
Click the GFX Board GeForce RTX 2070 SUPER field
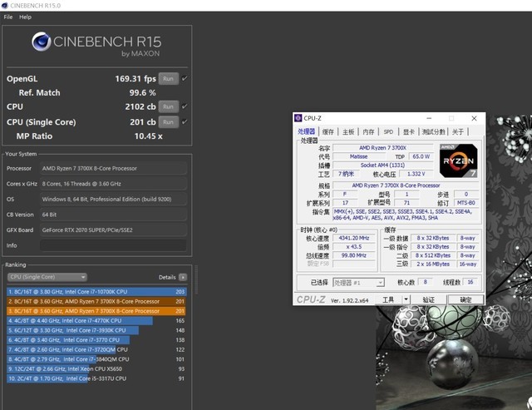coord(113,230)
